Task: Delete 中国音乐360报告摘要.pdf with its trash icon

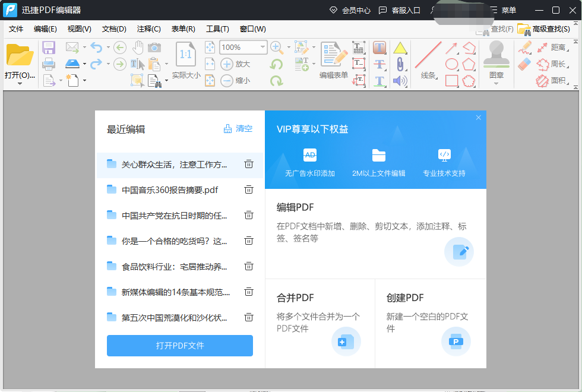Action: (249, 189)
